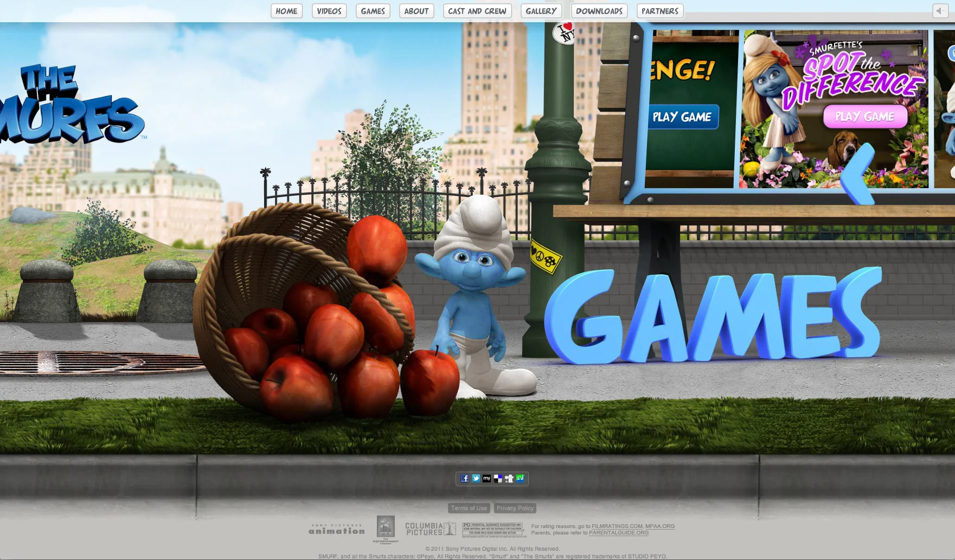
Task: Share on MySpace
Action: point(486,478)
